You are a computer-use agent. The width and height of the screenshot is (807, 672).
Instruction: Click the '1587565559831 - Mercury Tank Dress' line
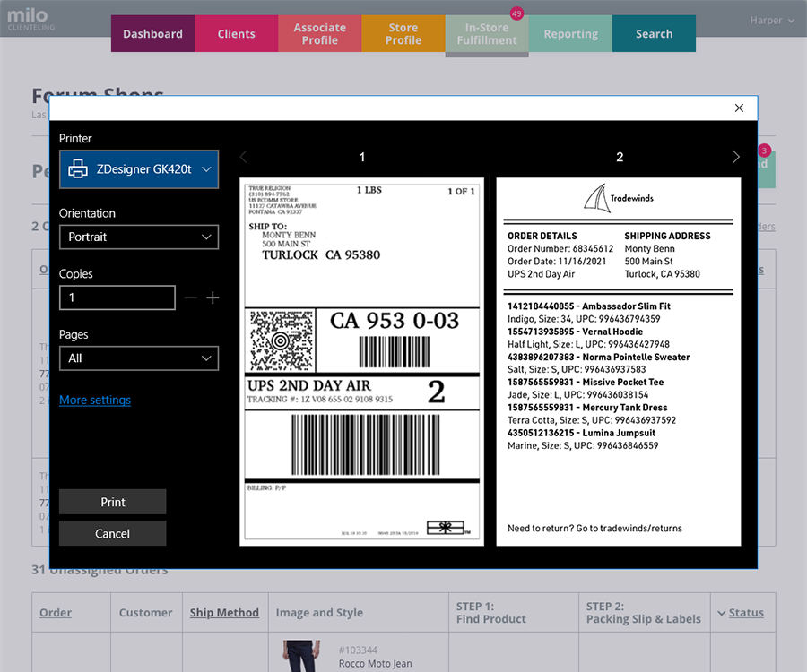tap(587, 408)
